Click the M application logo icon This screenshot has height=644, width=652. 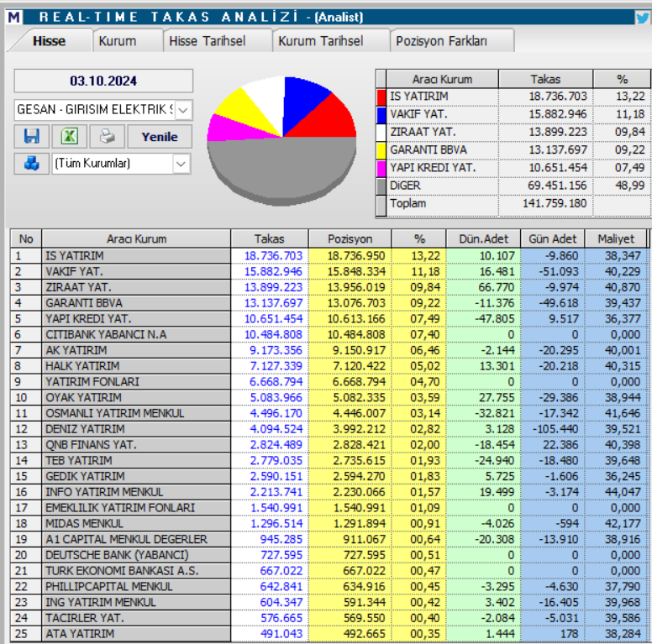13,17
